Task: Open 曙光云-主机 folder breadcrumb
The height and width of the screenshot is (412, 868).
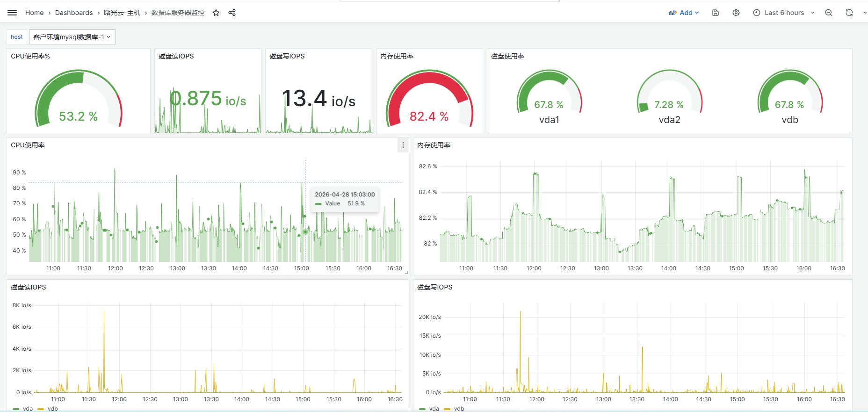Action: click(122, 13)
